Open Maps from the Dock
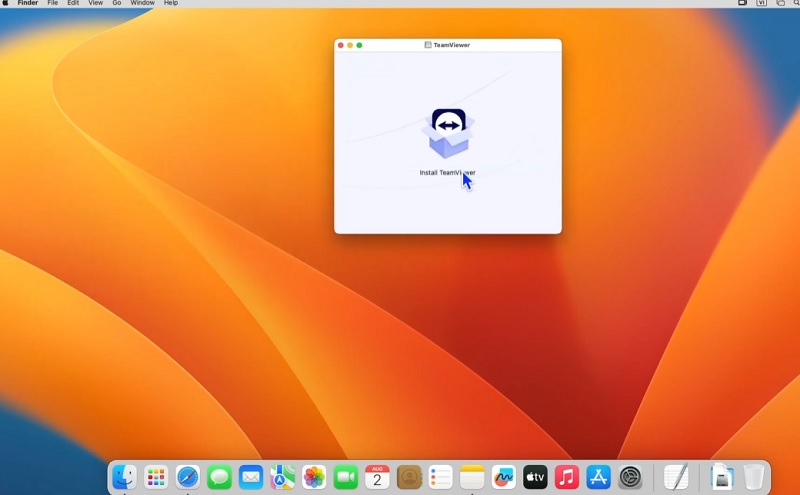Image resolution: width=800 pixels, height=495 pixels. [283, 477]
